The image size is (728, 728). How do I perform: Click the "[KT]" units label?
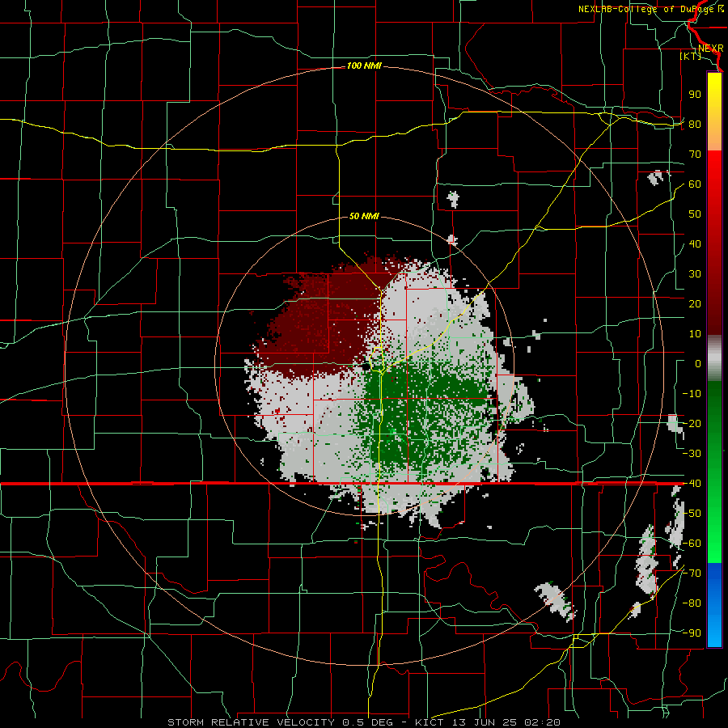click(691, 56)
